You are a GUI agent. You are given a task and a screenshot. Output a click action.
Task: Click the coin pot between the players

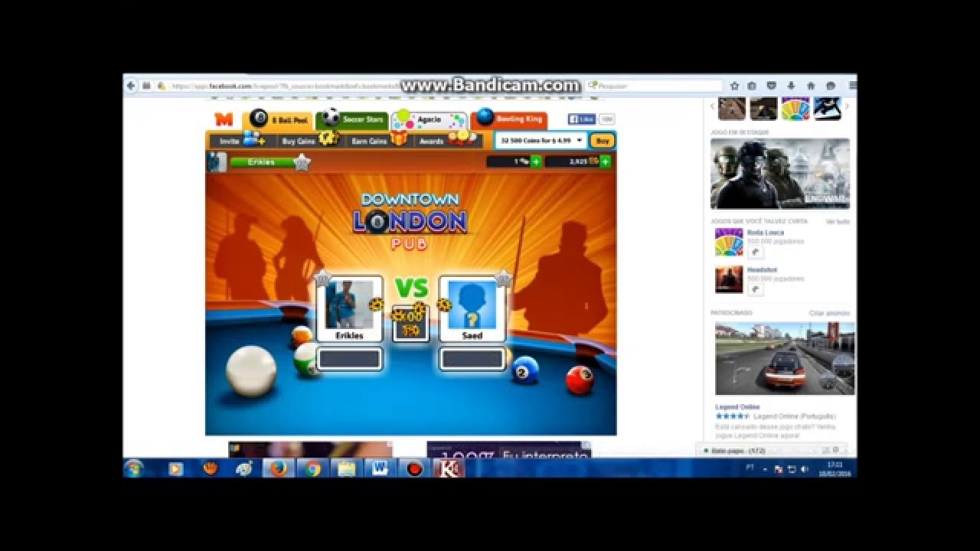[410, 322]
